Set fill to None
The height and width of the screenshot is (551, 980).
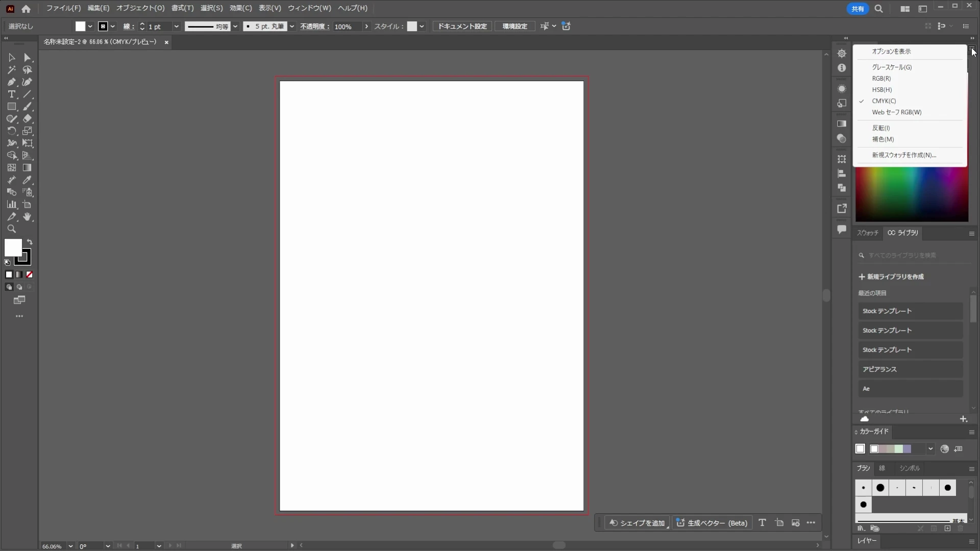point(30,274)
